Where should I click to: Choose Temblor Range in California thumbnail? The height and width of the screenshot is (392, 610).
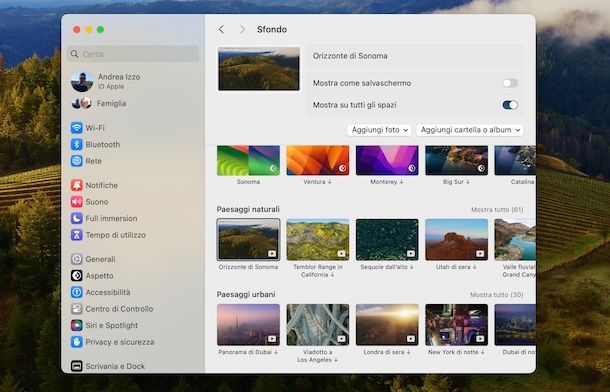pyautogui.click(x=318, y=240)
